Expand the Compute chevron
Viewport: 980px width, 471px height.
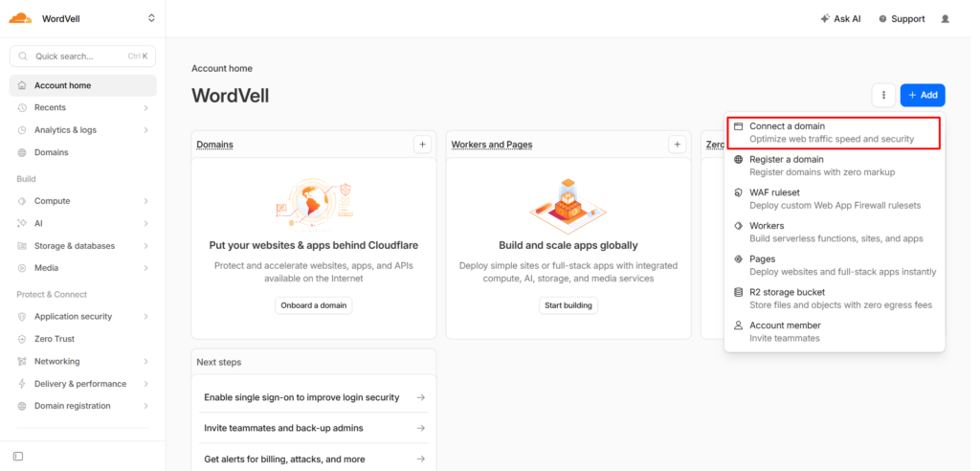point(145,201)
